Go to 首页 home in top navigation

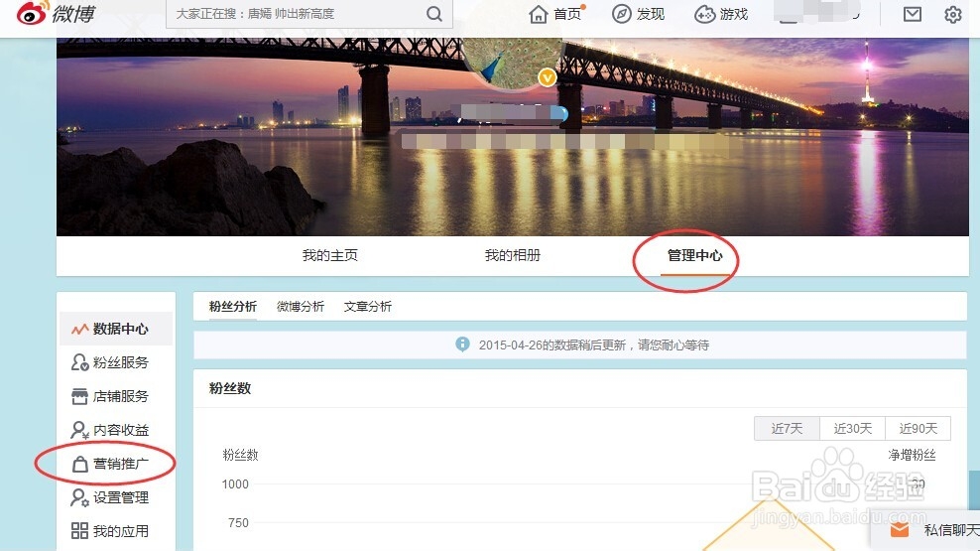tap(556, 14)
